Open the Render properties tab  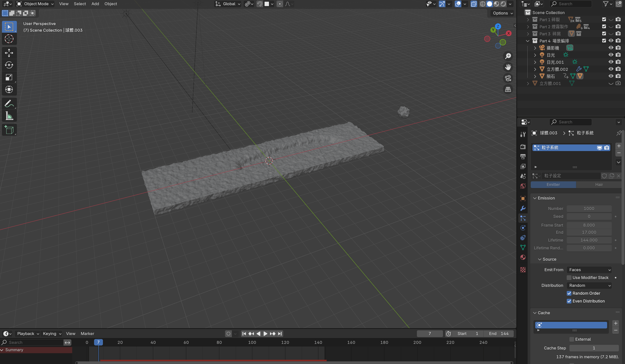(523, 147)
